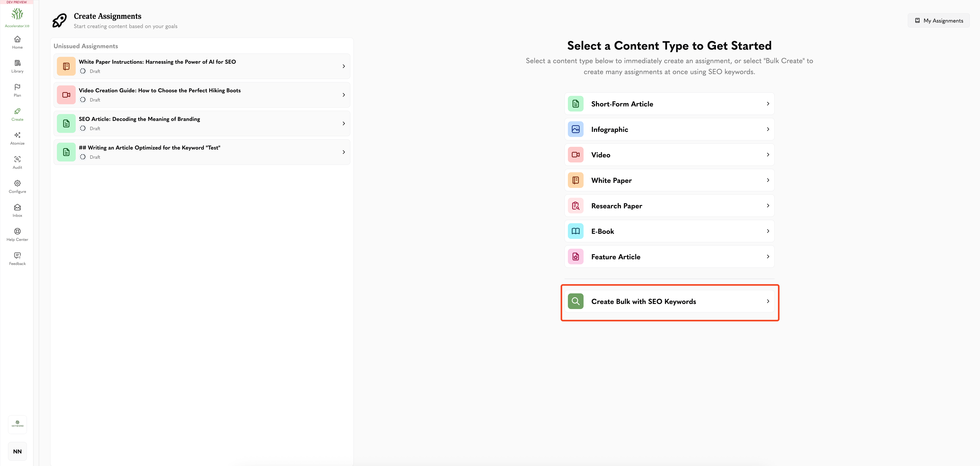Image resolution: width=980 pixels, height=466 pixels.
Task: Expand White Paper Instructions assignment chevron
Action: point(343,66)
